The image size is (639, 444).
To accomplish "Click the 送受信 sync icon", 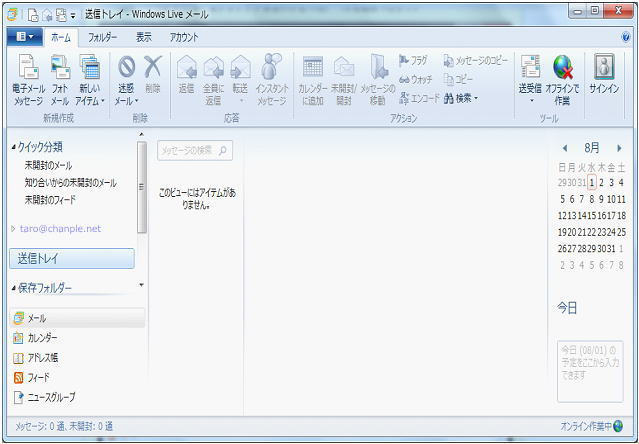I will [530, 67].
